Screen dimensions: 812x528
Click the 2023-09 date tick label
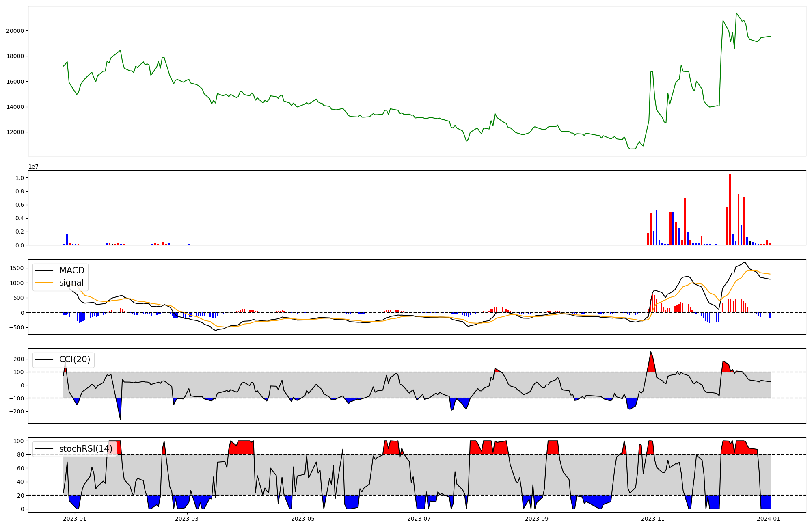537,519
